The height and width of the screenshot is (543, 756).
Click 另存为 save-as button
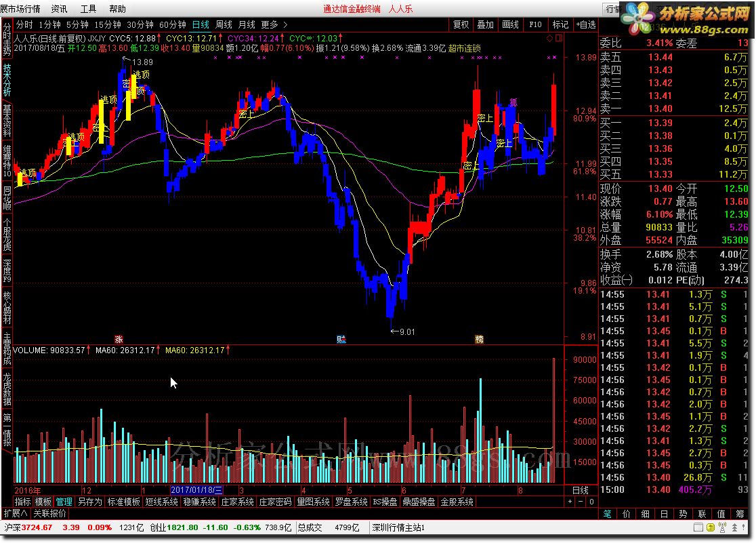coord(89,502)
